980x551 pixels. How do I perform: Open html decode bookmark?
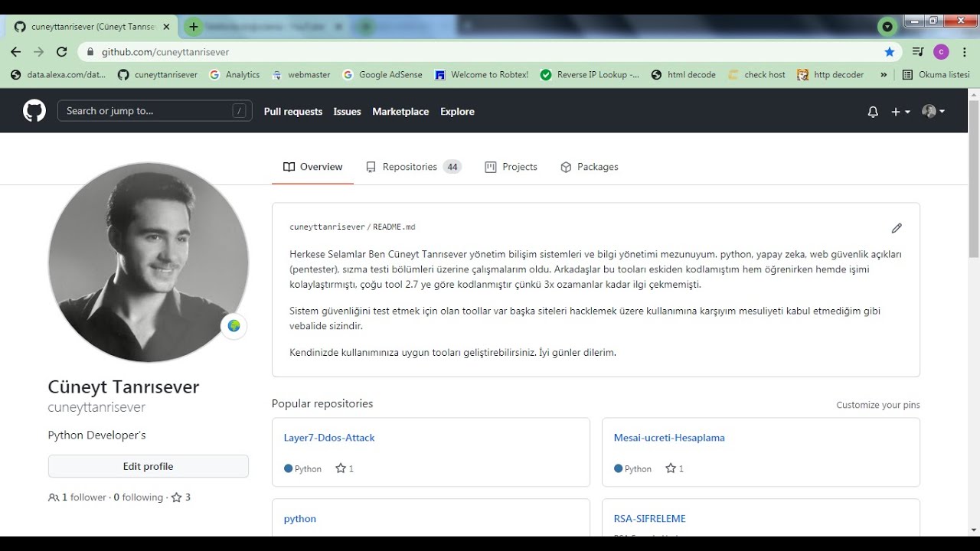(684, 75)
